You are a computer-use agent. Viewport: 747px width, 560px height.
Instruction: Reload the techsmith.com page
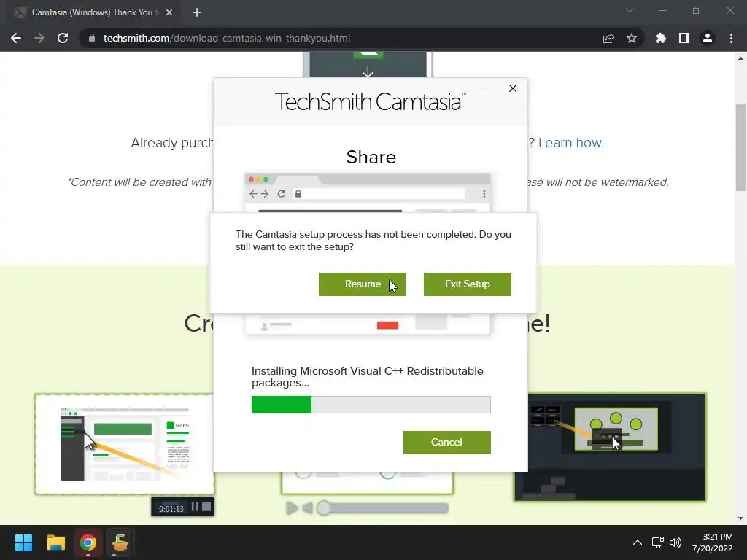(63, 38)
